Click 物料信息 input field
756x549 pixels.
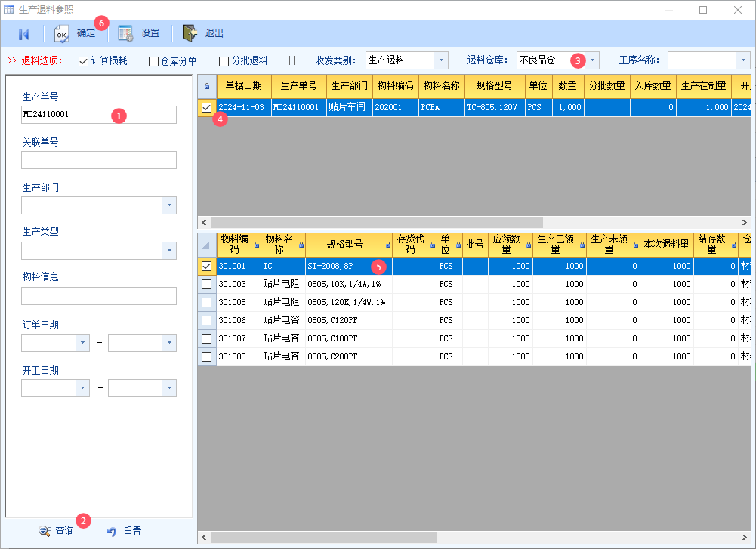[x=99, y=296]
